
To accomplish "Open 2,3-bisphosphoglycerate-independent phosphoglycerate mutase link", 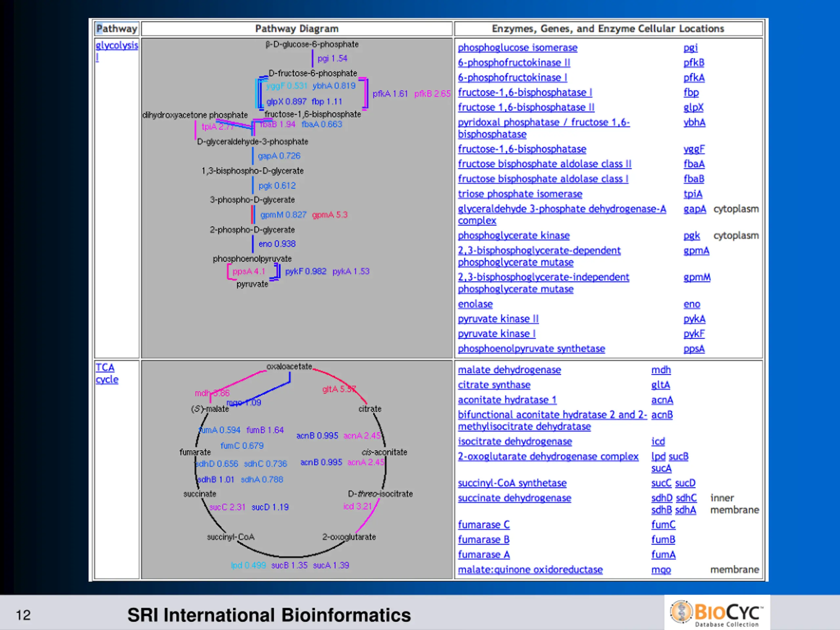I will [543, 283].
